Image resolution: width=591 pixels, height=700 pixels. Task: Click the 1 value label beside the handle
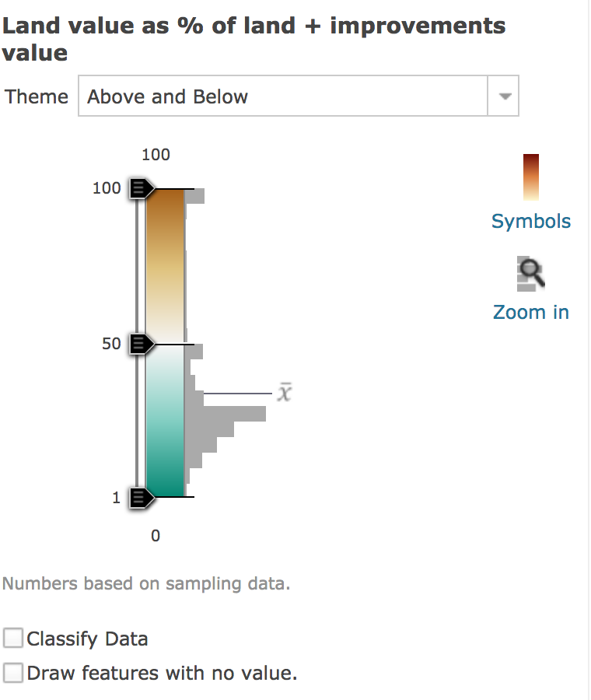click(117, 498)
